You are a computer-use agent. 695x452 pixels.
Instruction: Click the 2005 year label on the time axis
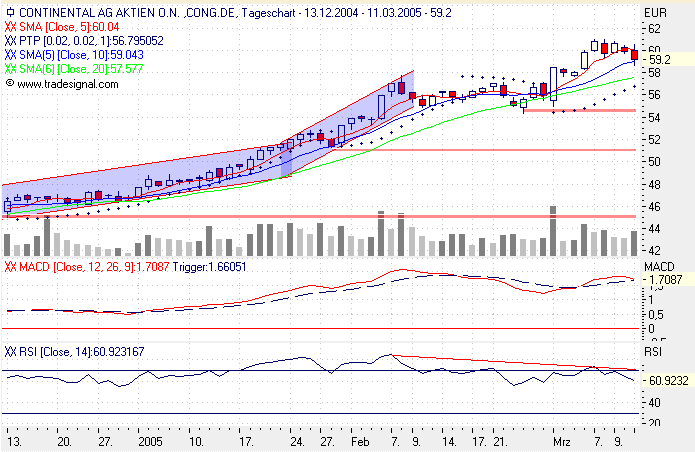[150, 442]
